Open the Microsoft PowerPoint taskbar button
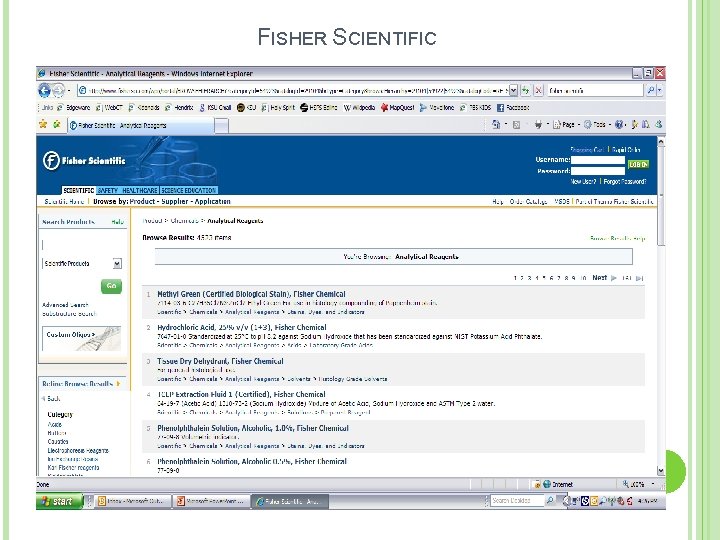720x540 pixels. tap(212, 501)
